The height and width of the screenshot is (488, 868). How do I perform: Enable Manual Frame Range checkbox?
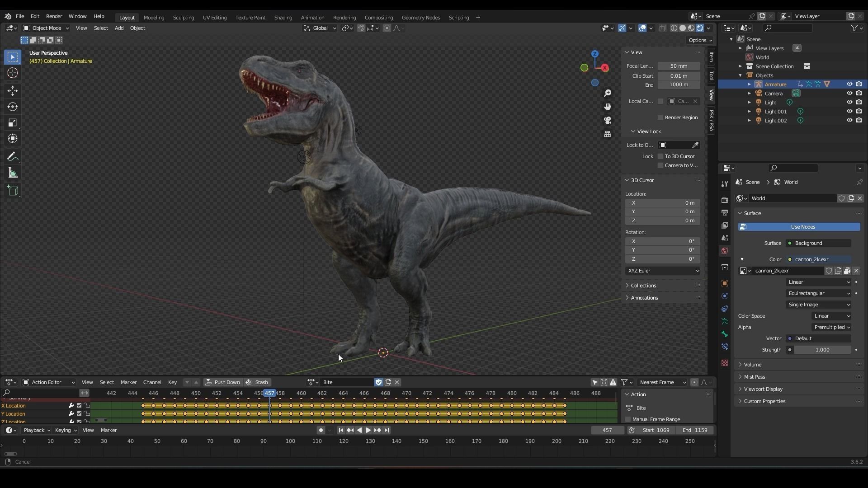628,419
